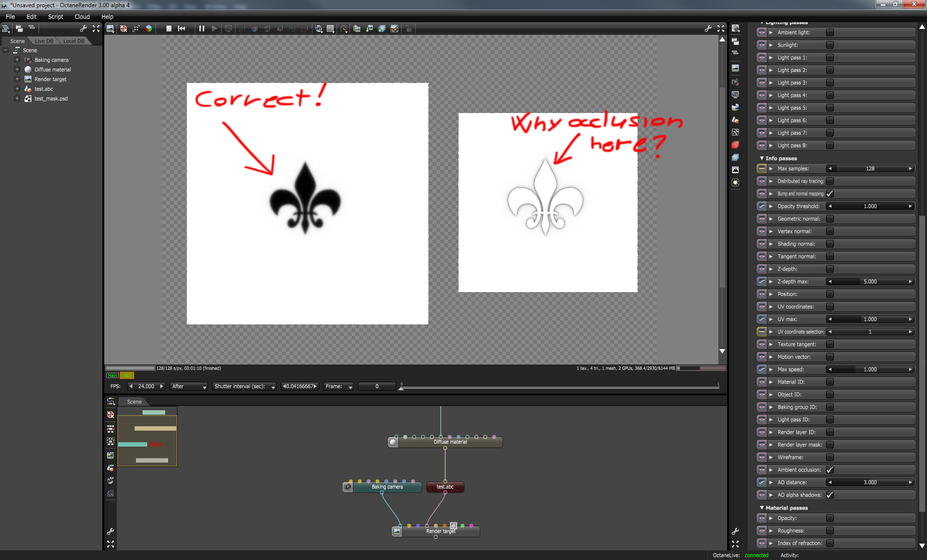Enable the Wireframe checkbox

tap(830, 457)
